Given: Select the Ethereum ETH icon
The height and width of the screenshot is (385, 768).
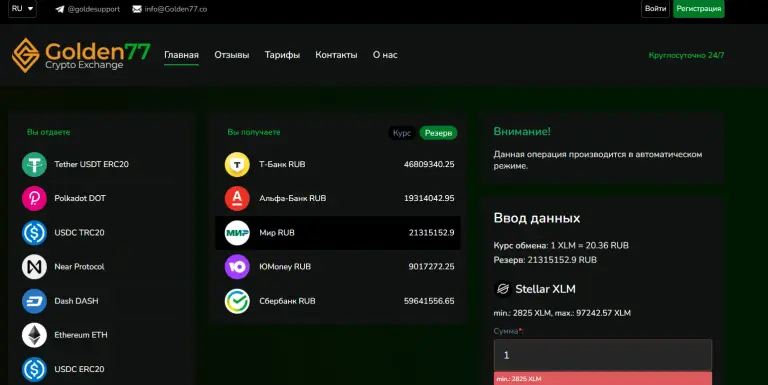Looking at the screenshot, I should [34, 335].
